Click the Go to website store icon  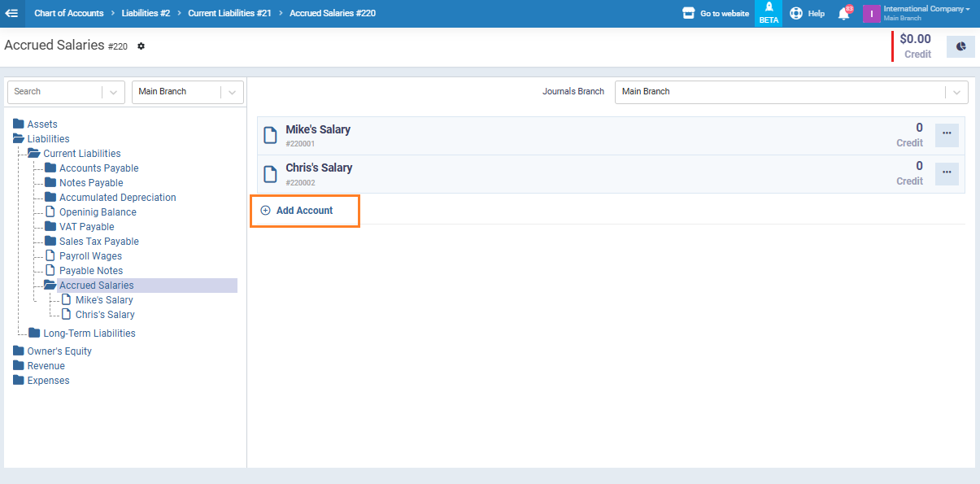click(689, 14)
